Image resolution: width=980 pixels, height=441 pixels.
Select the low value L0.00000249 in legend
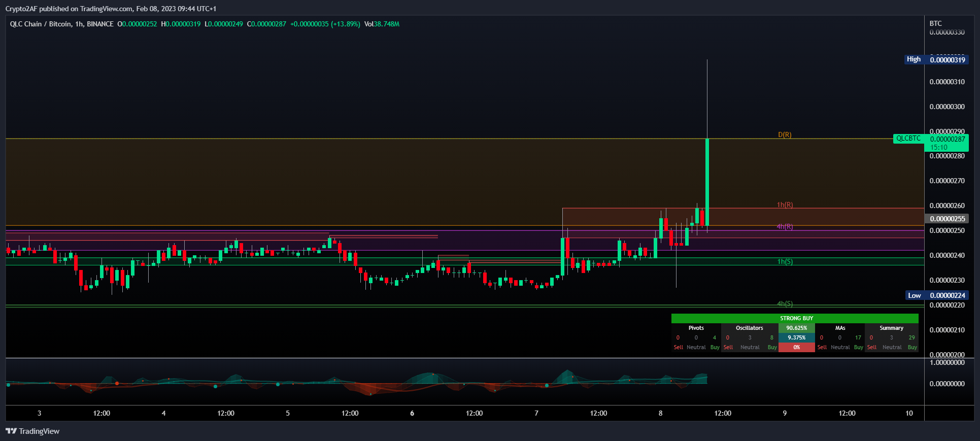(224, 24)
